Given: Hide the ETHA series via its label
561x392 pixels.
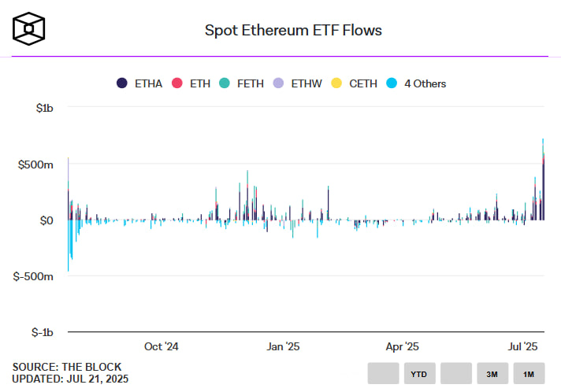Looking at the screenshot, I should point(149,83).
